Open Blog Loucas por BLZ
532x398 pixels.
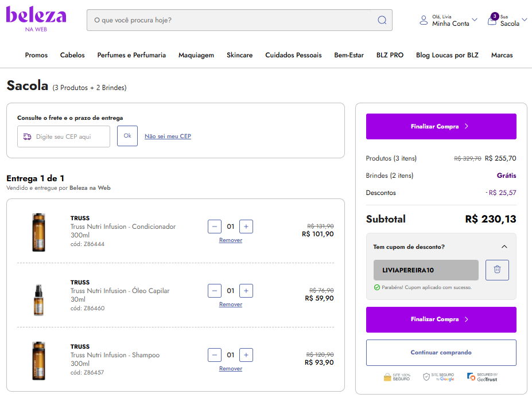447,55
